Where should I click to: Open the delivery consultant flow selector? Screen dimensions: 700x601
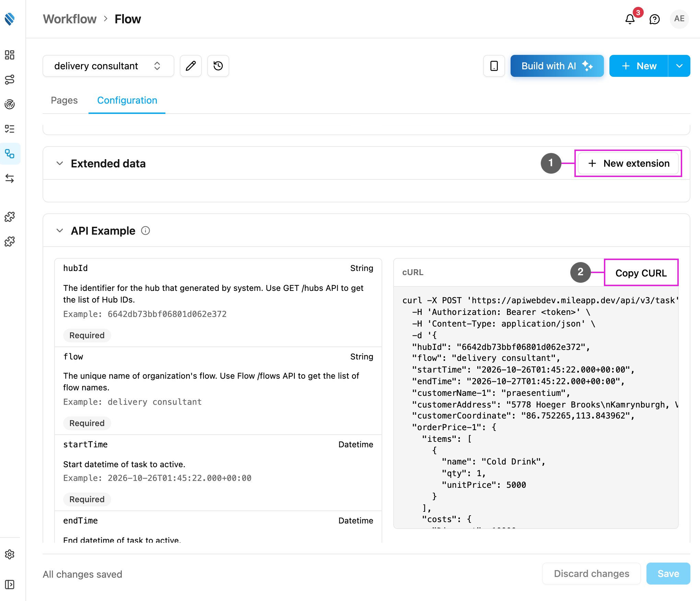point(108,66)
